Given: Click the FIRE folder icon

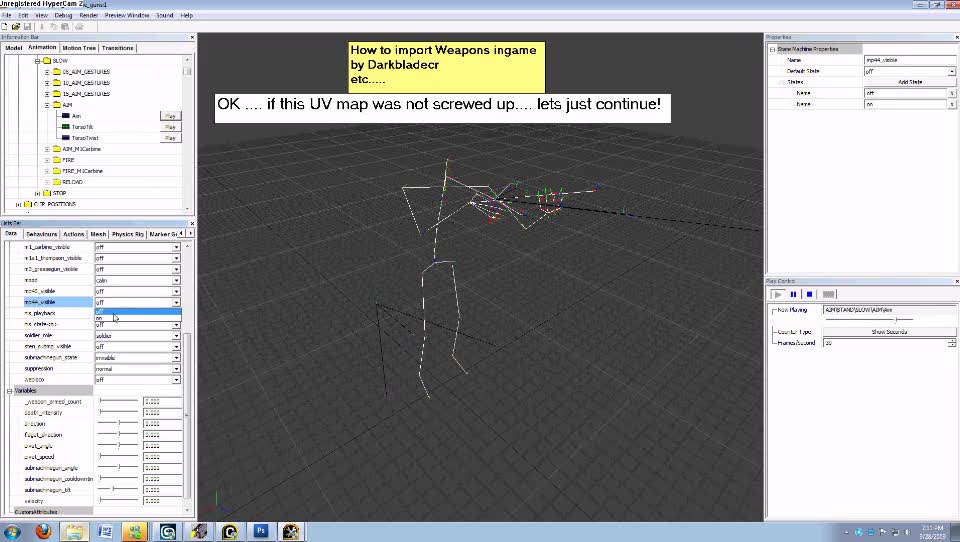Looking at the screenshot, I should 56,160.
